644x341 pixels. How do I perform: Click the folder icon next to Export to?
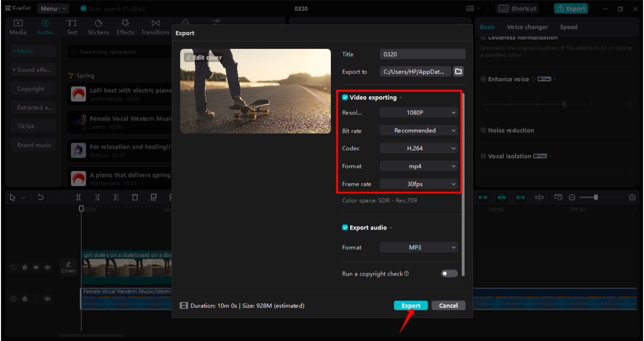tap(458, 72)
